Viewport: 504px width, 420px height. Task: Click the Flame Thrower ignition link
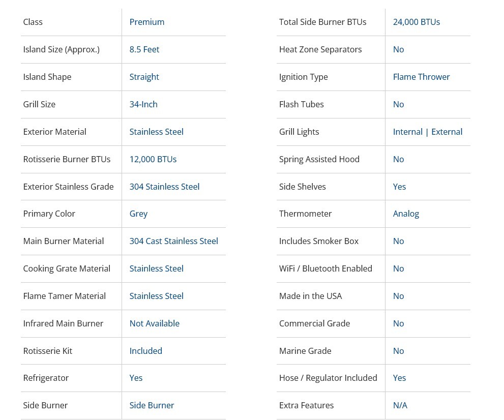(x=421, y=77)
